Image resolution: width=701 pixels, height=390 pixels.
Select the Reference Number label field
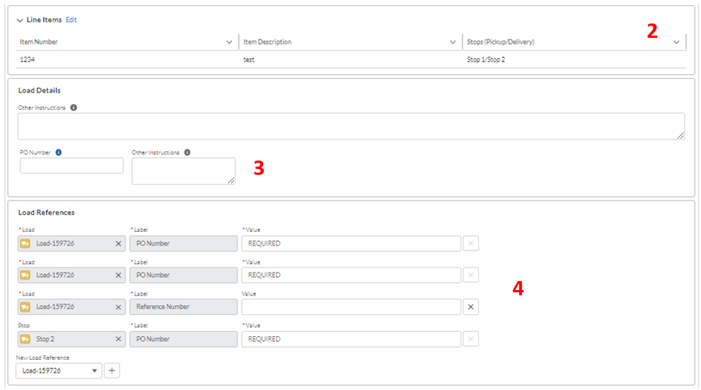183,307
